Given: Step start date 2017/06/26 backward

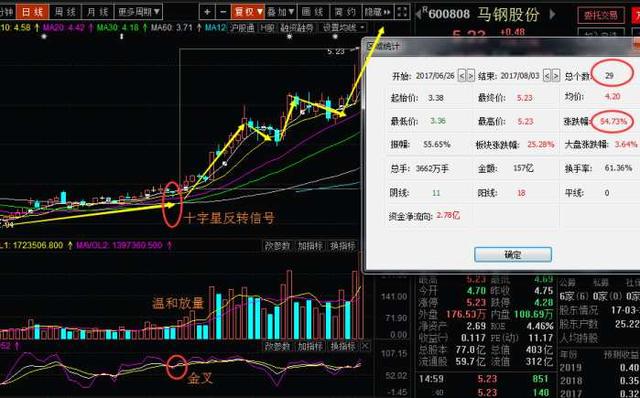Looking at the screenshot, I should click(x=462, y=76).
